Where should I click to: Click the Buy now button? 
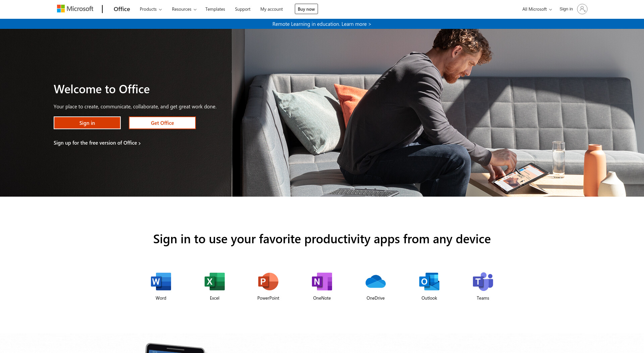point(306,9)
